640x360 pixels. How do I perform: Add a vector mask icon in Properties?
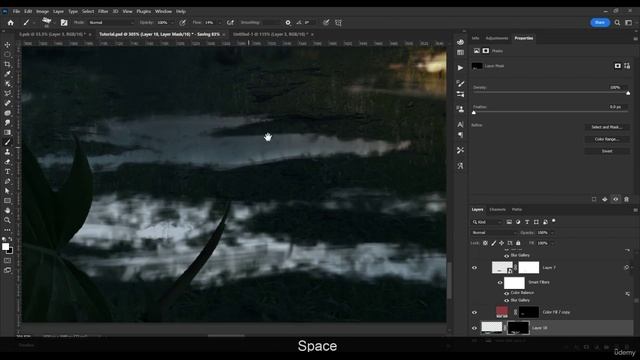tap(627, 66)
